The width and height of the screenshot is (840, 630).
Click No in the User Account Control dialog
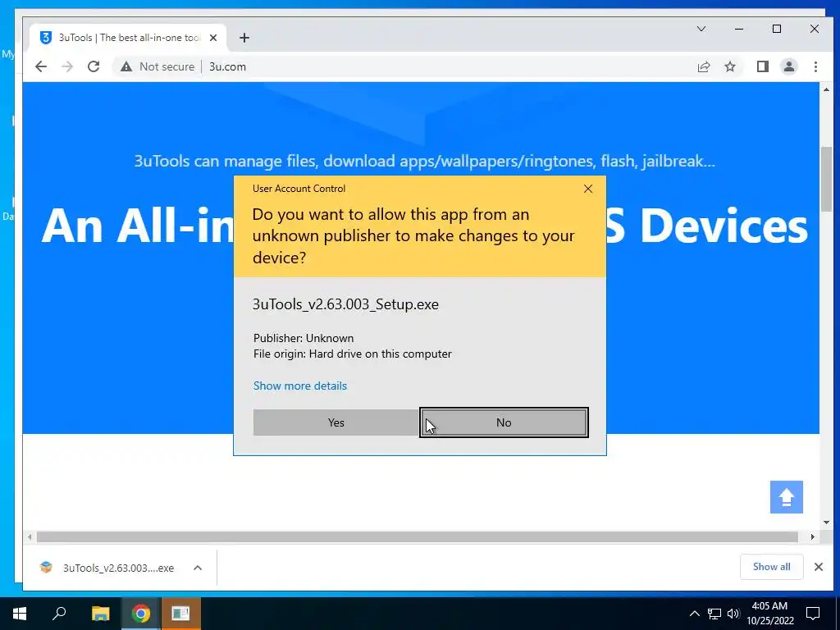point(504,422)
